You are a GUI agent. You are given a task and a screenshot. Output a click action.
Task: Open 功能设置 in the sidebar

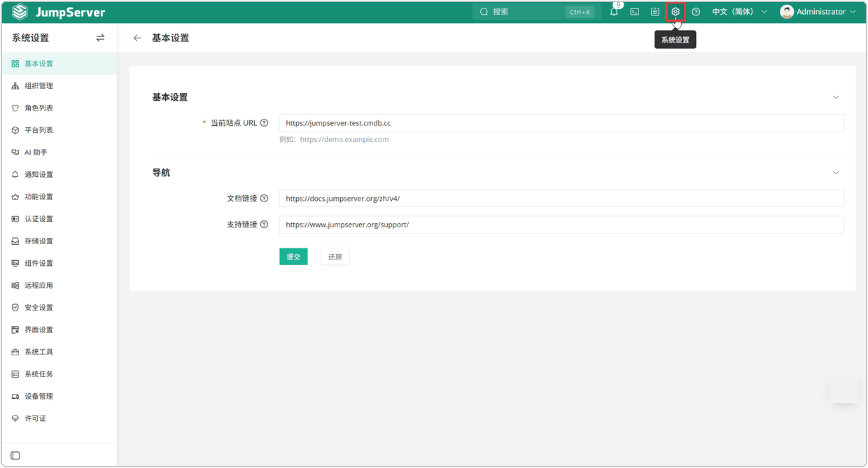coord(59,197)
